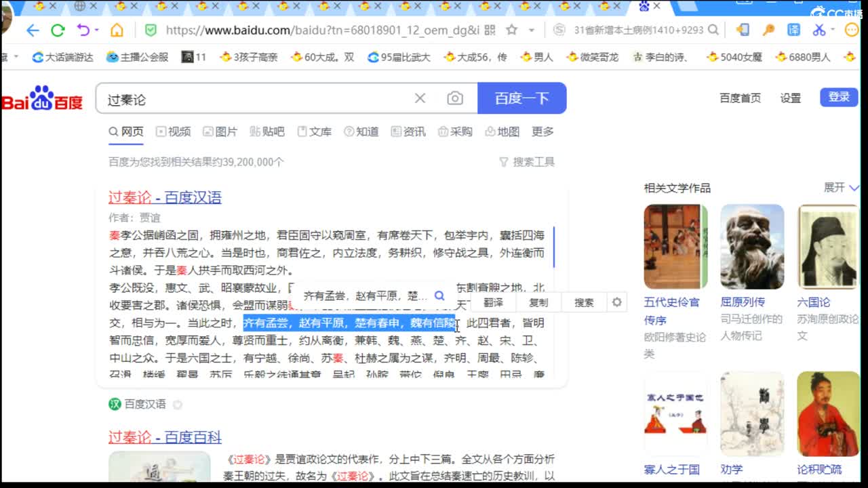This screenshot has height=488, width=868.
Task: Click 搜索 in the selection popup
Action: (584, 302)
